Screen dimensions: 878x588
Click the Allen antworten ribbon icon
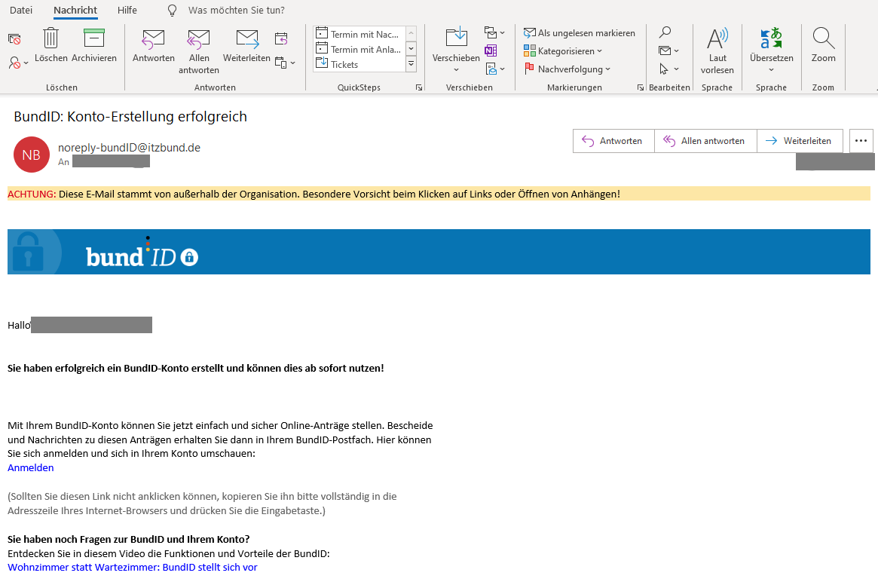pyautogui.click(x=199, y=40)
